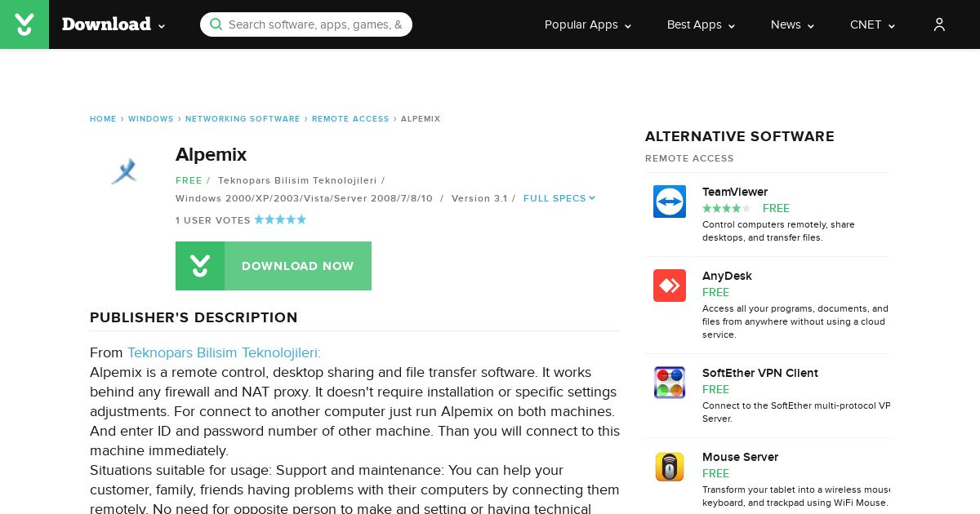Click the Alpemix app icon
The image size is (980, 514).
124,171
